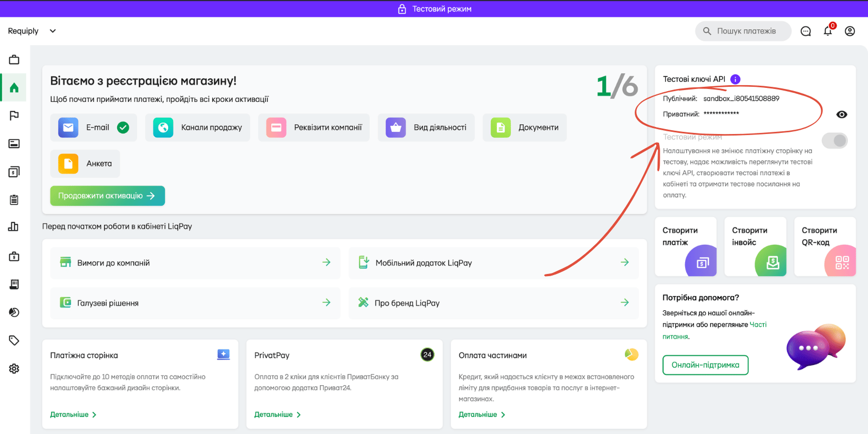Expand the Requiply store dropdown
The height and width of the screenshot is (434, 868).
[x=53, y=31]
